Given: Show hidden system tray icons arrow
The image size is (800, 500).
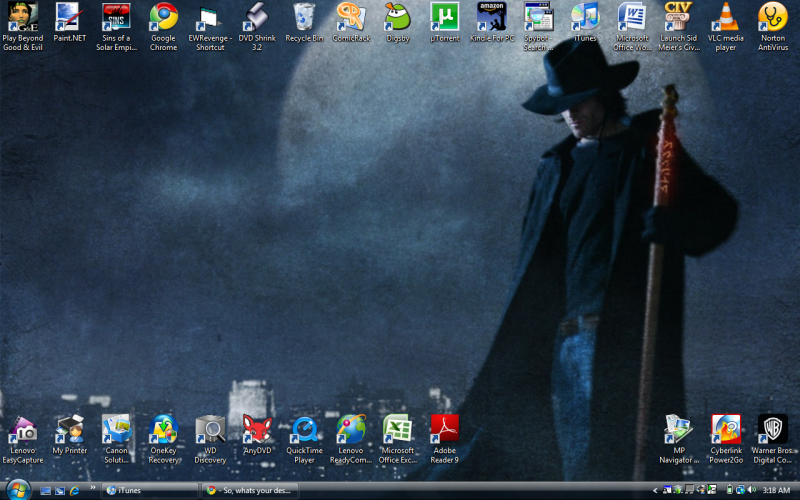Looking at the screenshot, I should [655, 491].
